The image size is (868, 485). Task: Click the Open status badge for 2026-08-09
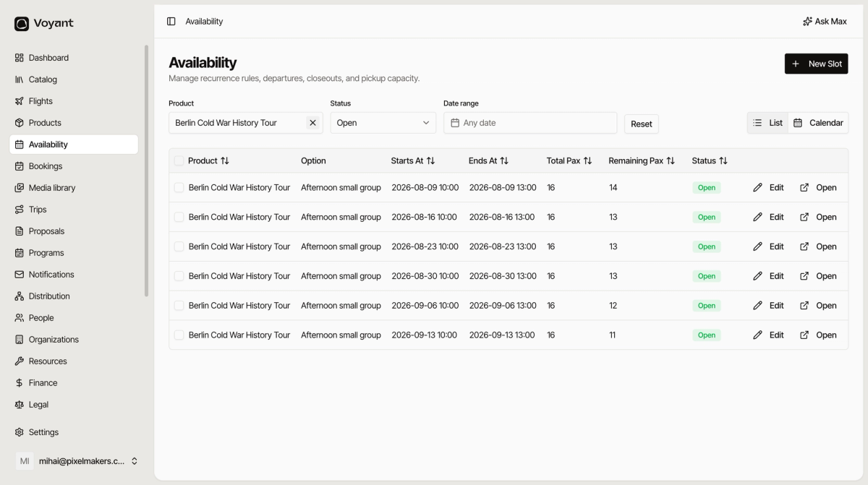point(707,188)
